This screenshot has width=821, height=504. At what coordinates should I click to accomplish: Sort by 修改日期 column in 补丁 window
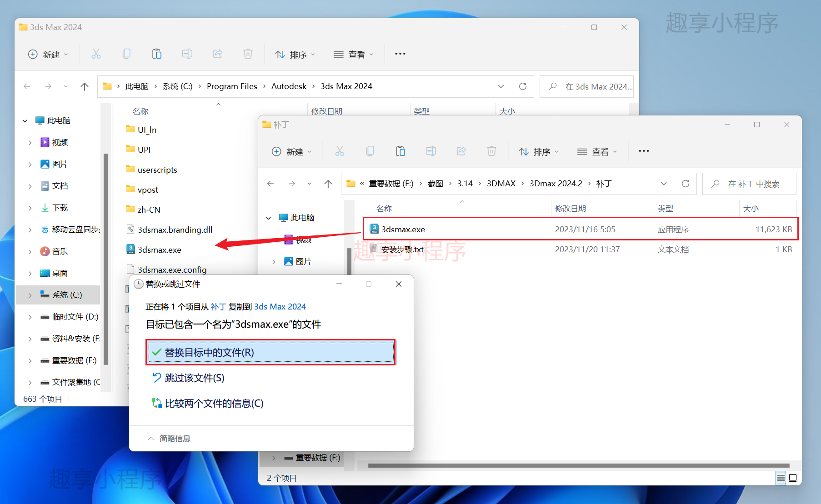click(x=571, y=209)
